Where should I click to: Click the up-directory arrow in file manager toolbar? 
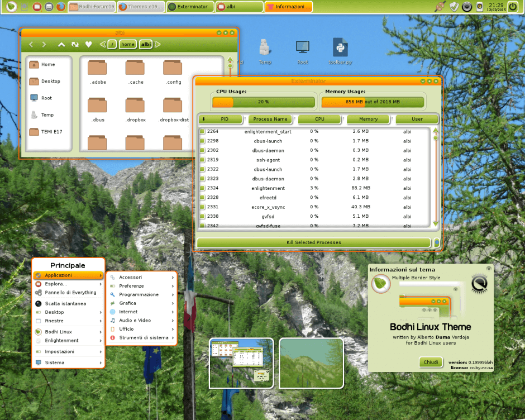[61, 45]
